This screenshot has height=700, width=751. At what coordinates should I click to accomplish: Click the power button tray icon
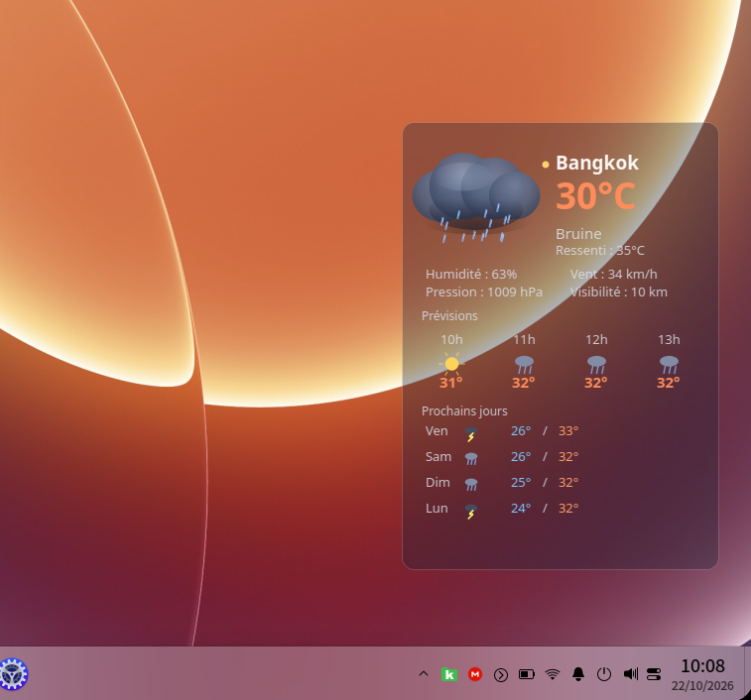[x=604, y=674]
